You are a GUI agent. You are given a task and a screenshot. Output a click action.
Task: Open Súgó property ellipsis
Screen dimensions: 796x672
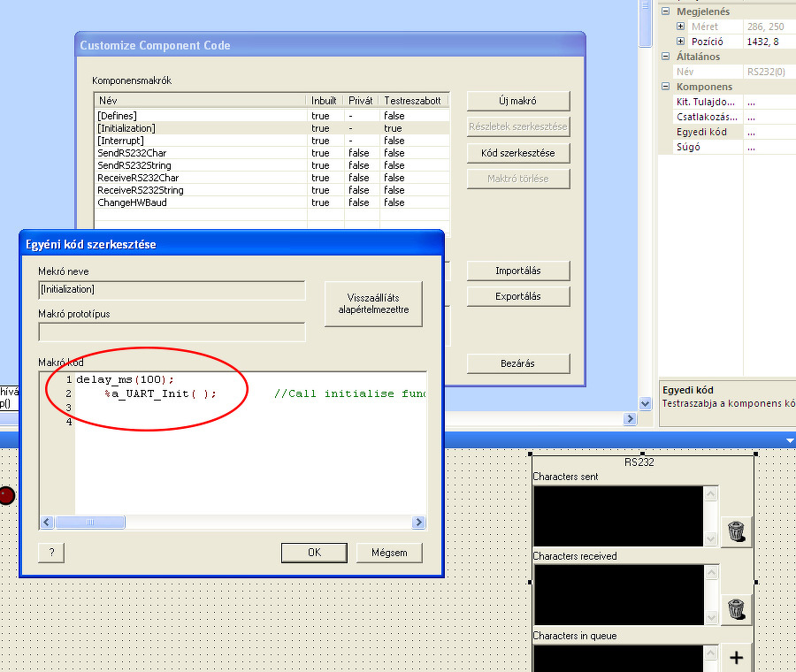click(x=751, y=147)
